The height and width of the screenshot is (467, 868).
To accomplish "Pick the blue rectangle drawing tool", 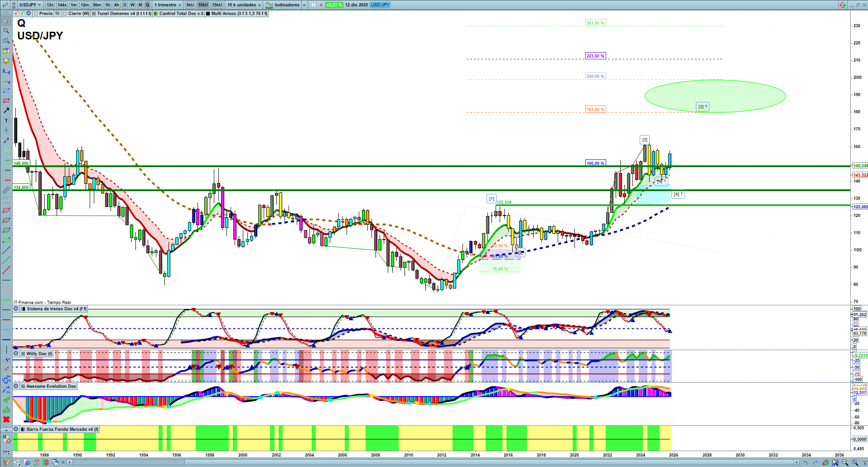I will (x=6, y=91).
